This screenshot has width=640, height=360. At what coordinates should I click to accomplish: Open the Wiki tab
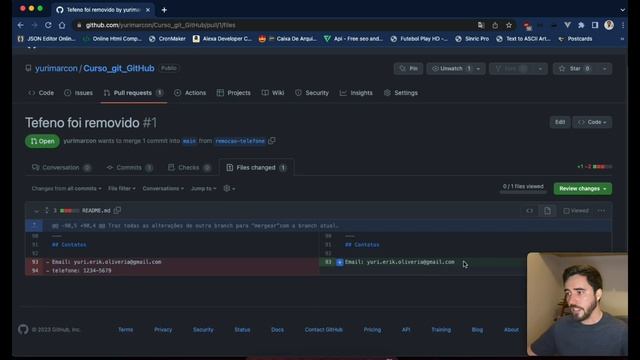click(273, 93)
